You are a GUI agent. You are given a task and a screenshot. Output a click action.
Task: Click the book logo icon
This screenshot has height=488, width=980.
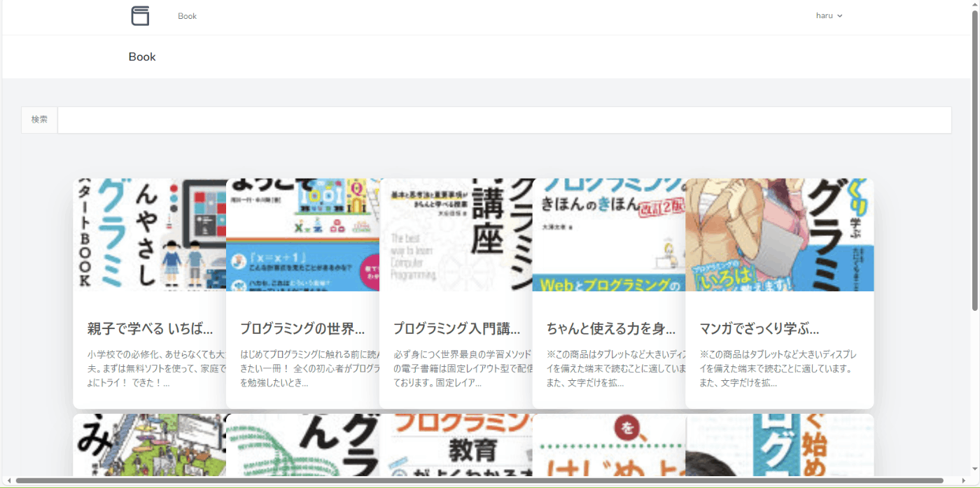pos(140,16)
